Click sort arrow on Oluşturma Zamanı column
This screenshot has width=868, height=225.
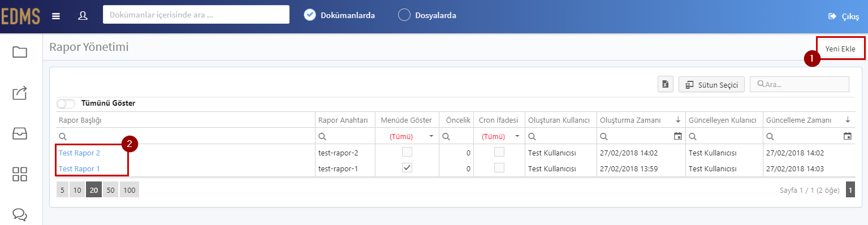(678, 120)
